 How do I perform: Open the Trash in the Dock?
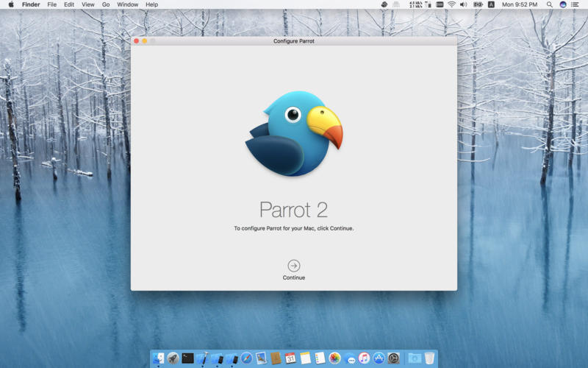(429, 358)
